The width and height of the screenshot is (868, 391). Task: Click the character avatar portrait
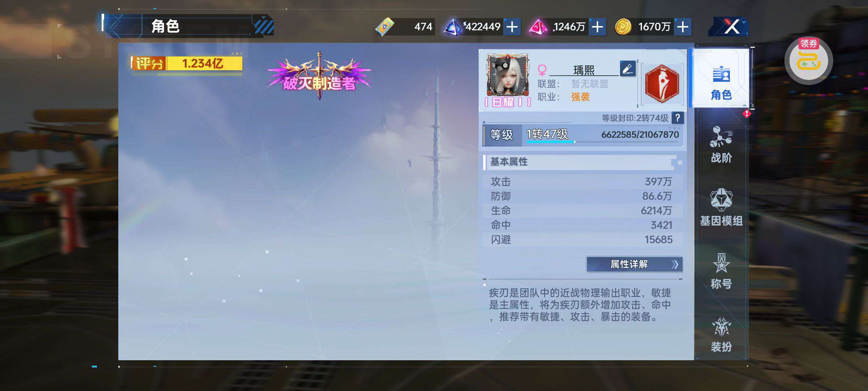(508, 75)
